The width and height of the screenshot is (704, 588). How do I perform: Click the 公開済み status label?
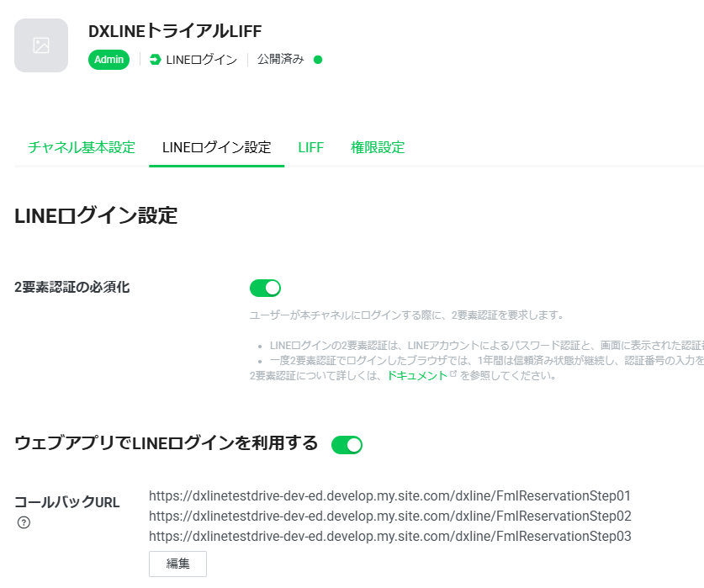coord(281,60)
